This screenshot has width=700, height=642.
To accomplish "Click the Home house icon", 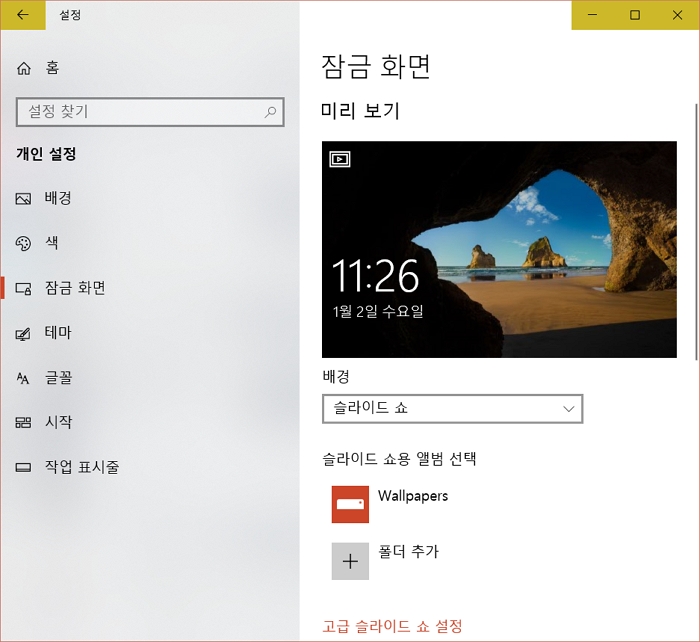I will [x=24, y=68].
